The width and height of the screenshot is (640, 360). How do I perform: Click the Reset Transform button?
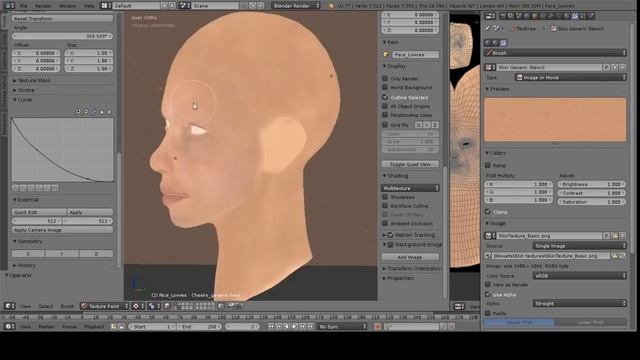[x=62, y=18]
